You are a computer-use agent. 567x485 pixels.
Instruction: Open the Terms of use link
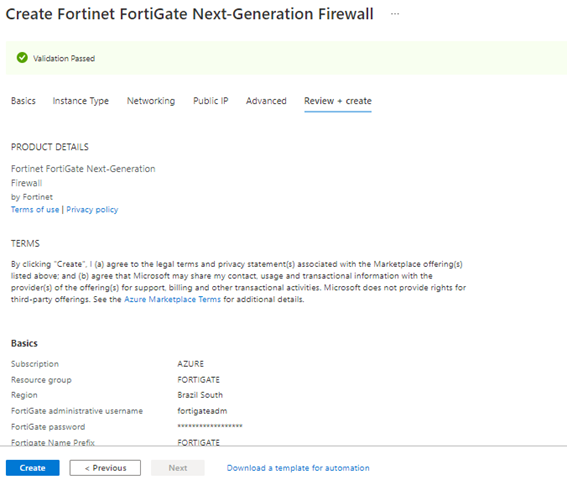click(35, 209)
